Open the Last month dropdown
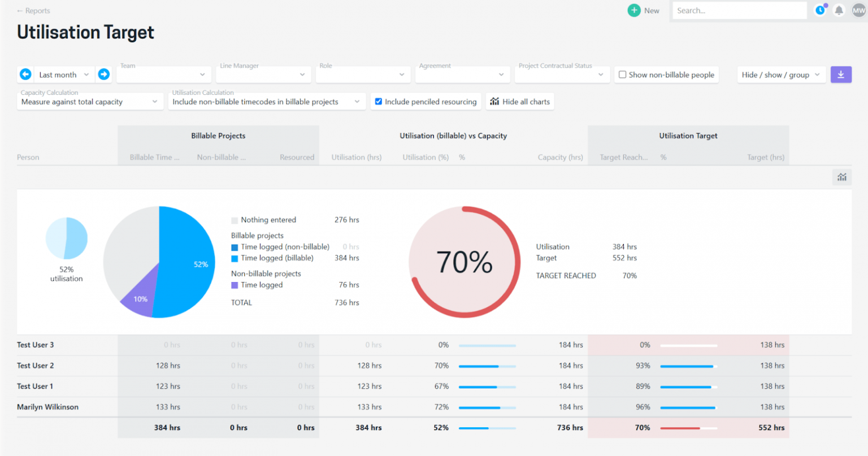Viewport: 868px width, 456px height. coord(63,74)
